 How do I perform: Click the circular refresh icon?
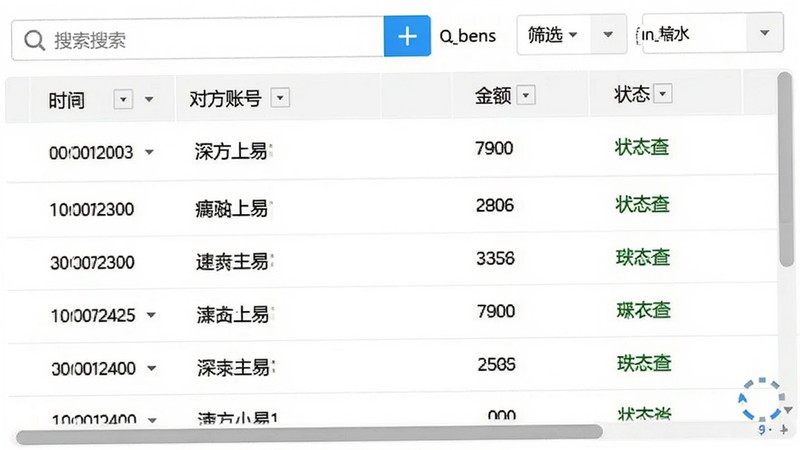[761, 400]
